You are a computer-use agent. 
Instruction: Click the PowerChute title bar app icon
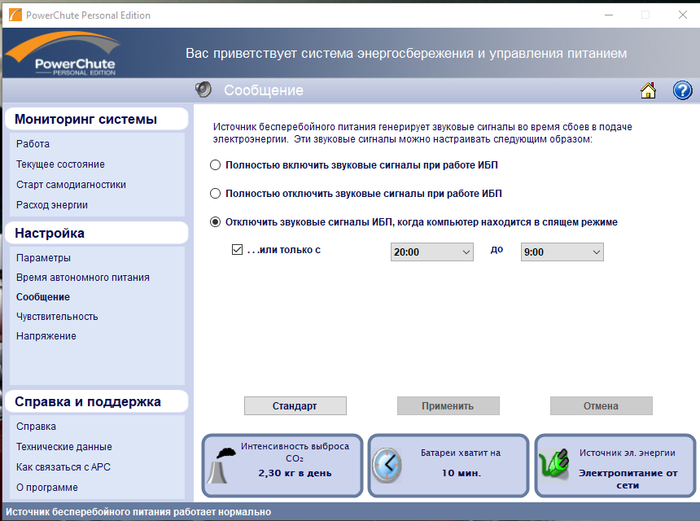(x=15, y=15)
